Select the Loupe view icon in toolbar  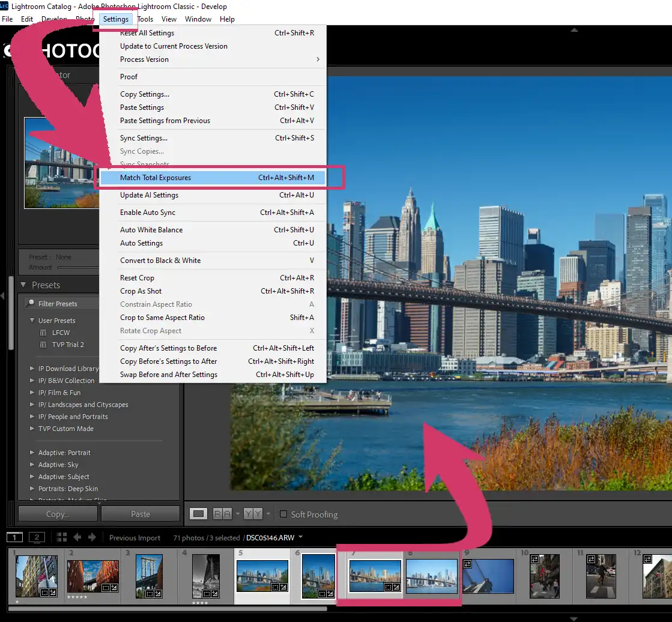pos(199,514)
